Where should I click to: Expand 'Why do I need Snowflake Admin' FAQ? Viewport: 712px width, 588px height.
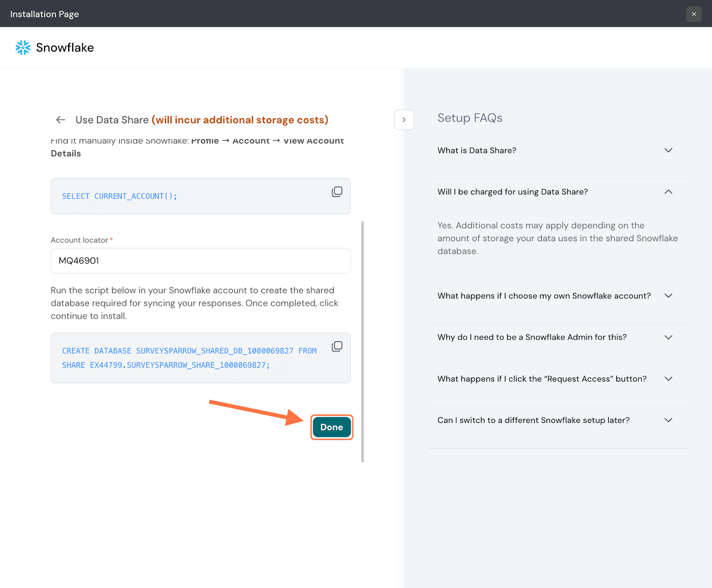pos(668,337)
